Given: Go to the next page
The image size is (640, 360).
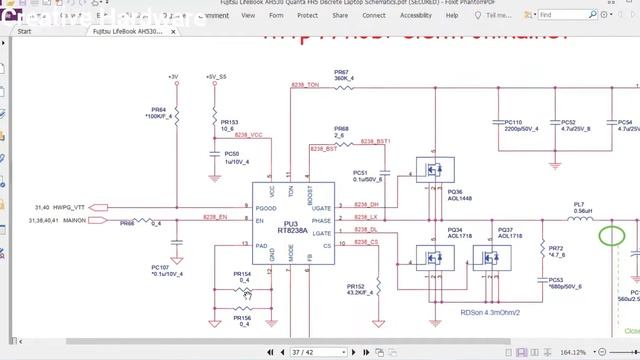Looking at the screenshot, I should [x=353, y=352].
